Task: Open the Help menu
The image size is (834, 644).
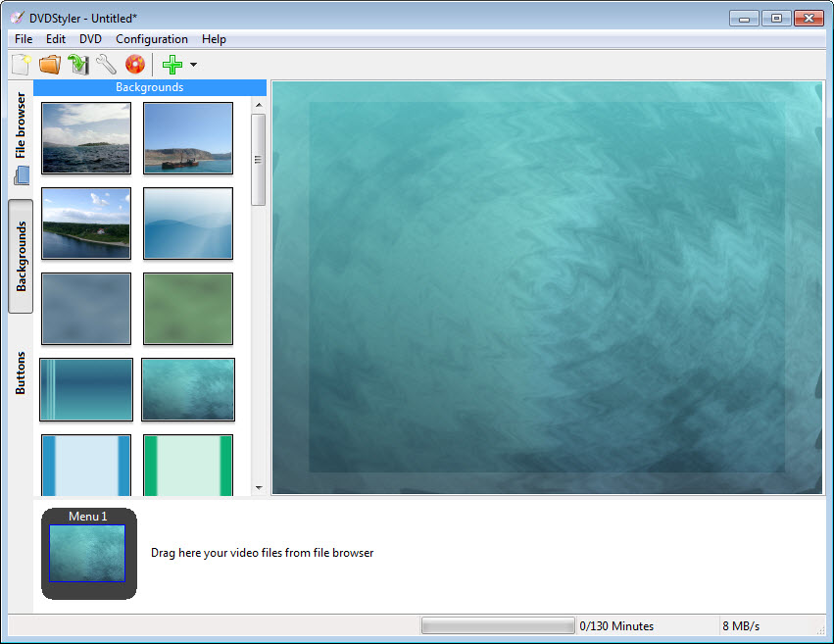Action: [214, 39]
